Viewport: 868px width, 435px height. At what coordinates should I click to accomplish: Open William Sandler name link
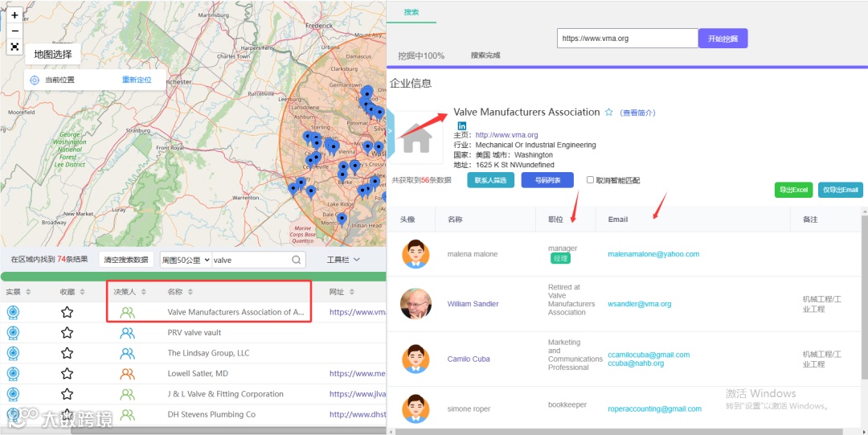(x=473, y=304)
